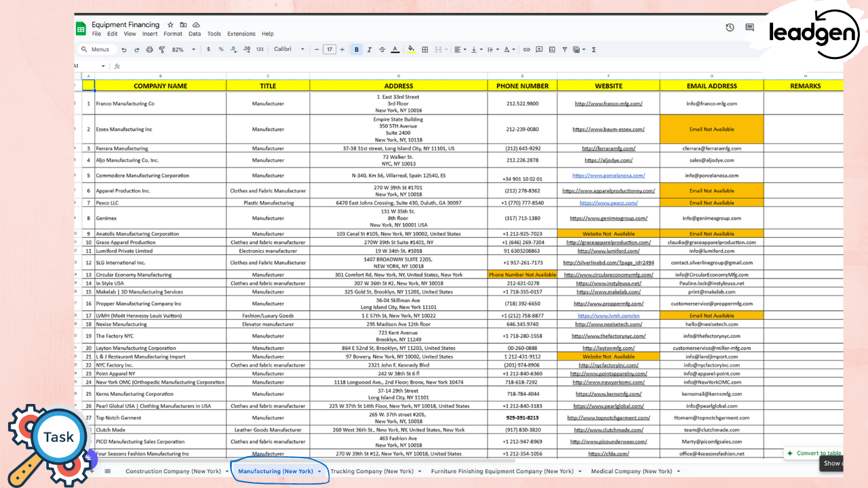Insert comment from toolbar
Image resolution: width=868 pixels, height=488 pixels.
pyautogui.click(x=539, y=49)
